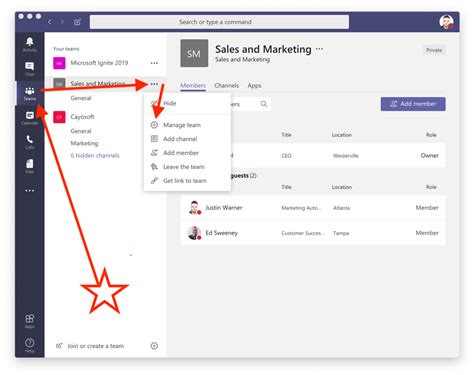Open Cayosoft Marketing channel

tap(84, 143)
